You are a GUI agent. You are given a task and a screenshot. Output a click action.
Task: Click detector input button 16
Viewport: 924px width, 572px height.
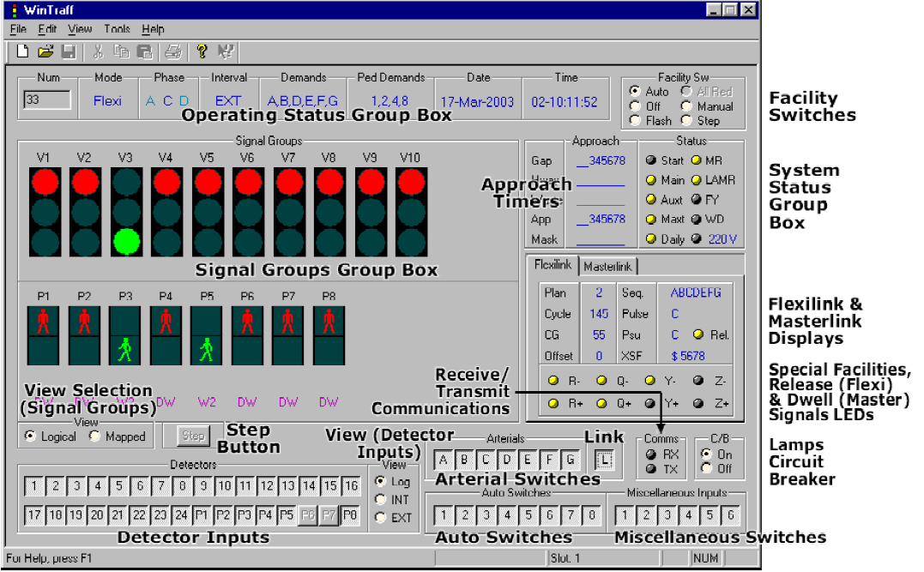pyautogui.click(x=351, y=486)
